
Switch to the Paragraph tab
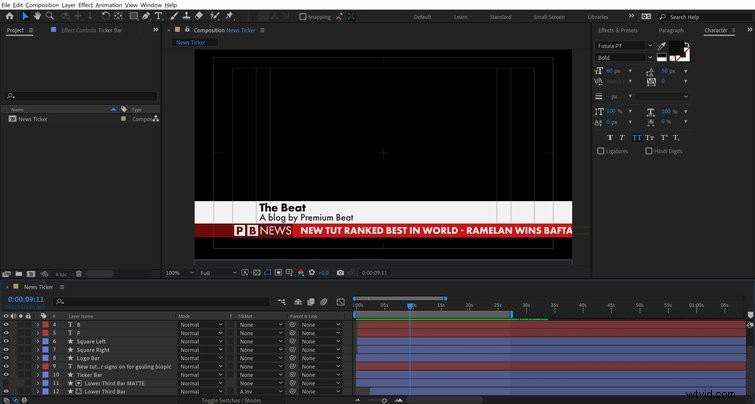click(671, 30)
